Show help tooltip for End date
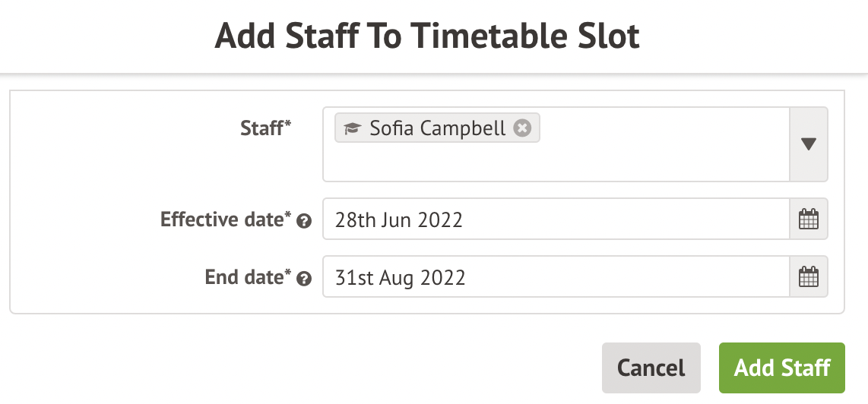This screenshot has height=404, width=868. [x=304, y=279]
